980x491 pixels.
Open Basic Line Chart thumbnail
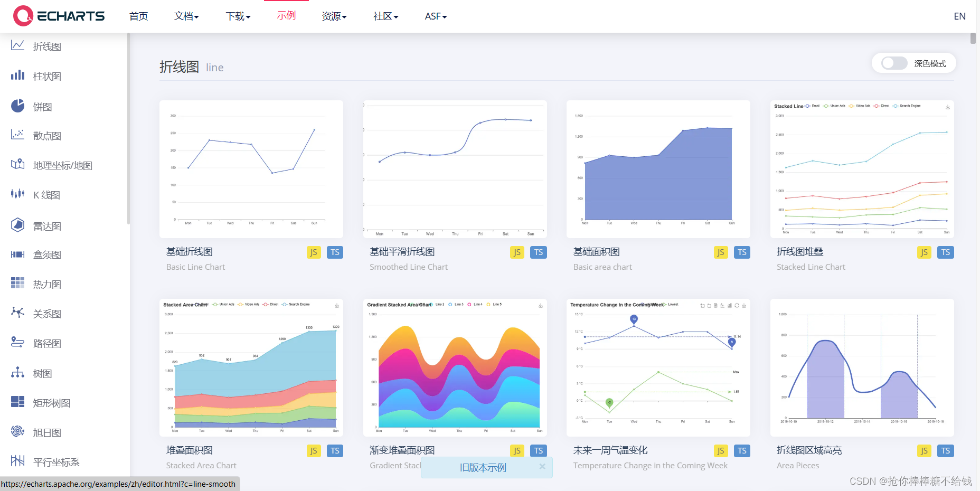point(251,169)
